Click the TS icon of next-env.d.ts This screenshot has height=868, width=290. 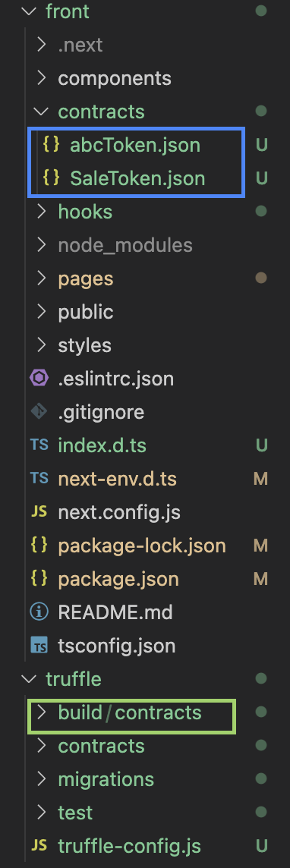click(39, 478)
